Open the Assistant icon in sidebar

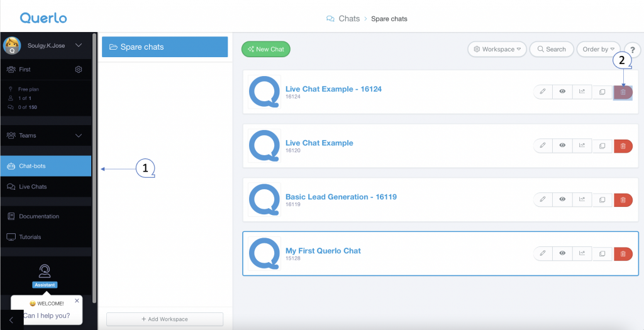point(45,272)
